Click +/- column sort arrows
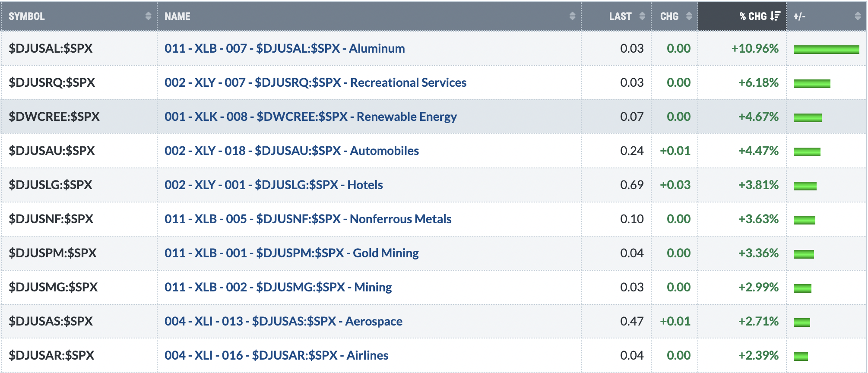868x373 pixels. click(858, 16)
